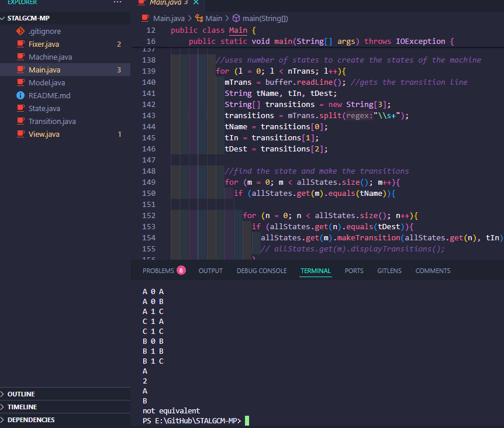Click the Main.java problem count 3
504x428 pixels.
119,70
